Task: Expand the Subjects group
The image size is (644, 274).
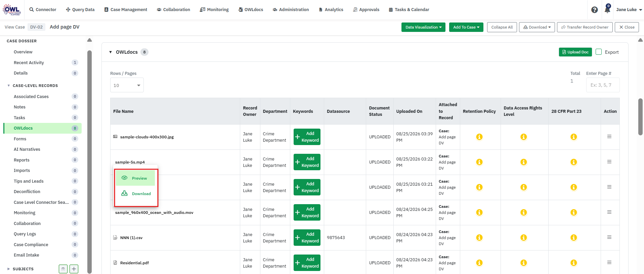Action: [9, 269]
